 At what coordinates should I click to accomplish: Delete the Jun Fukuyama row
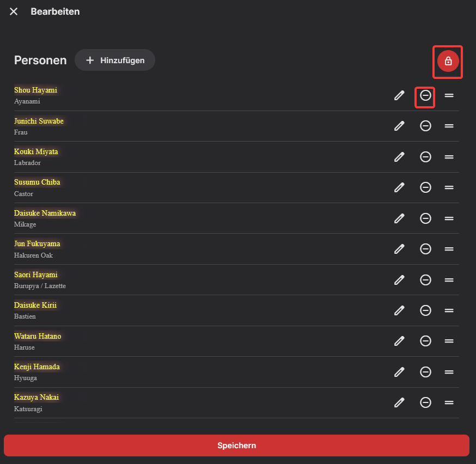click(x=425, y=249)
